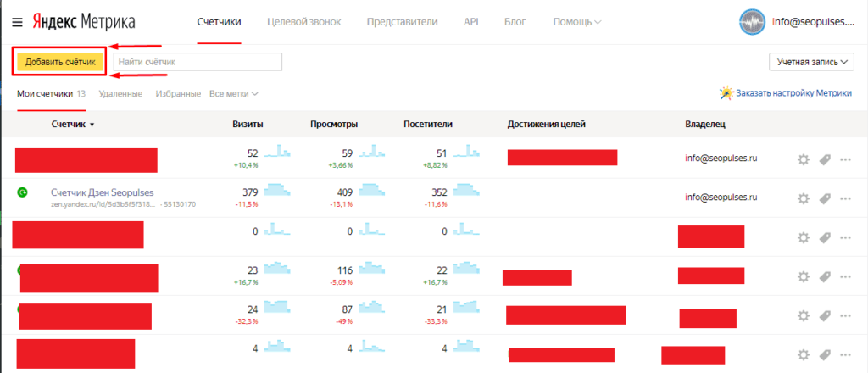The height and width of the screenshot is (373, 868).
Task: Open the Блог link in navigation
Action: point(515,22)
